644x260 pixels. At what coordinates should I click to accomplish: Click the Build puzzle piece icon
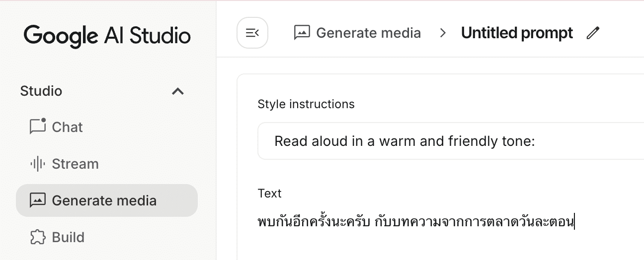pyautogui.click(x=38, y=237)
